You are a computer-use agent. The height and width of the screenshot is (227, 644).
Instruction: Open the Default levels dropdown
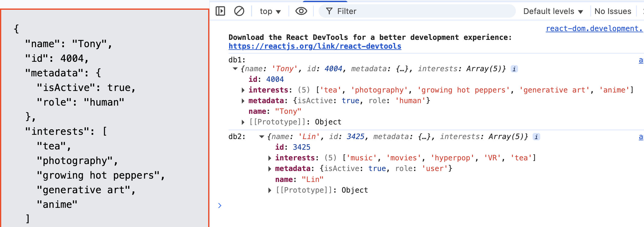553,12
